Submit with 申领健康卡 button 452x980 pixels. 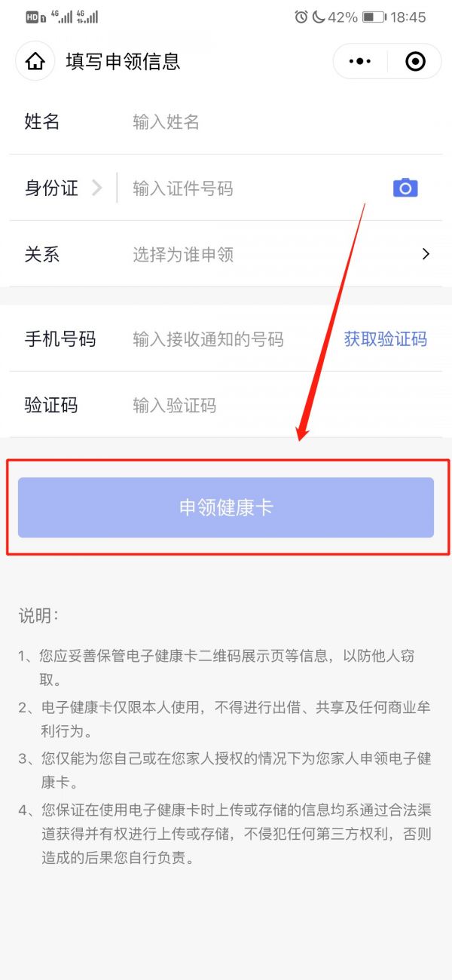[x=226, y=507]
